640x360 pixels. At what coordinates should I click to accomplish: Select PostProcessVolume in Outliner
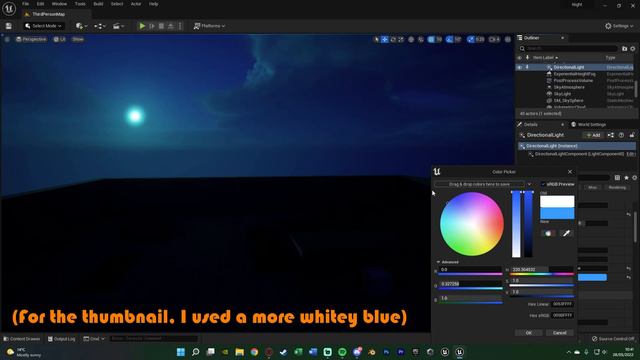(x=573, y=80)
